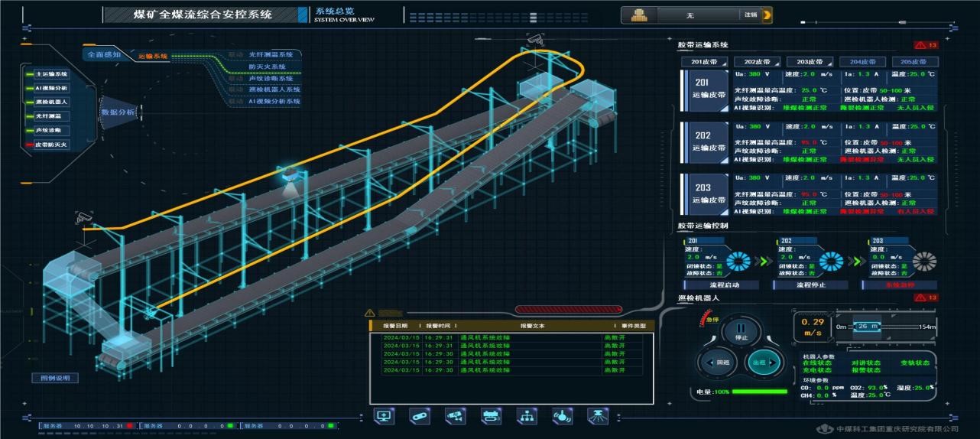Expand the 201皮带 dropdown tab

(x=704, y=62)
